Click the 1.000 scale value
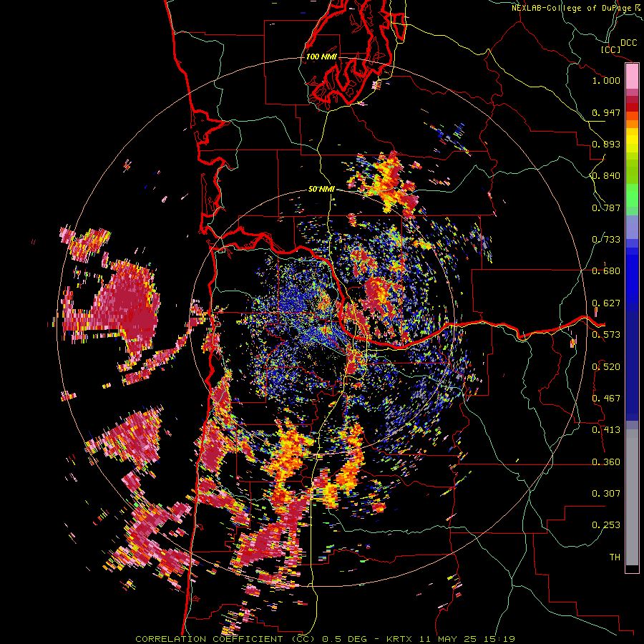 [606, 80]
